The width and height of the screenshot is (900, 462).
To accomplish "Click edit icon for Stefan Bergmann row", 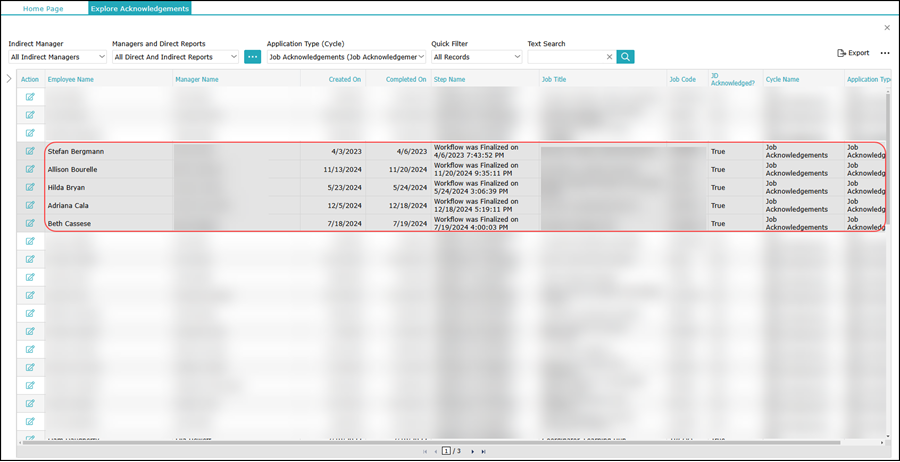I will (30, 151).
